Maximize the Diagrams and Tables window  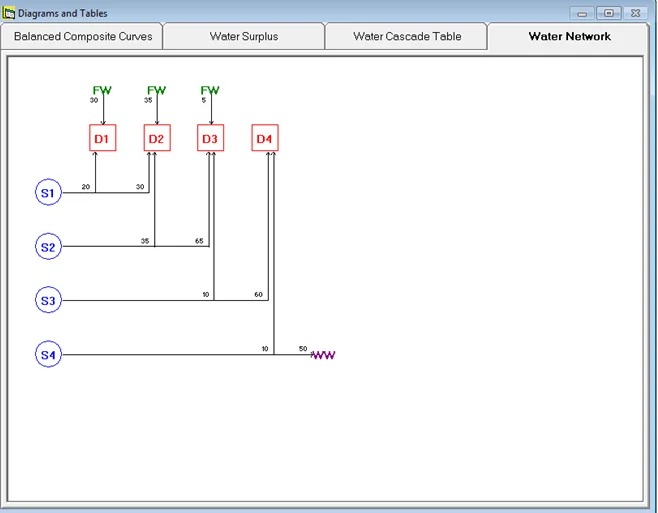point(609,13)
